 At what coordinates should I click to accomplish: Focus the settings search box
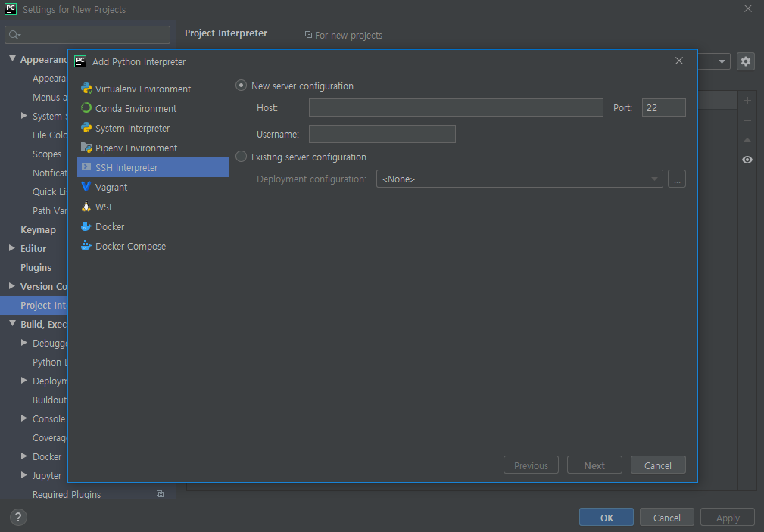pyautogui.click(x=87, y=35)
